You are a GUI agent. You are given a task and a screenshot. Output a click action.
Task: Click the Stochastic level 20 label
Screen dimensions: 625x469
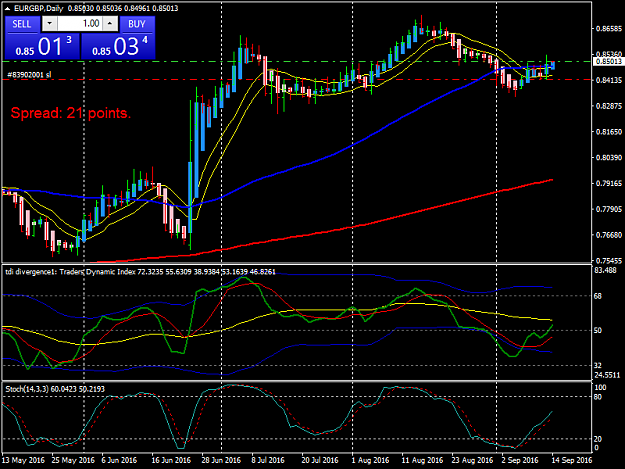tap(598, 439)
